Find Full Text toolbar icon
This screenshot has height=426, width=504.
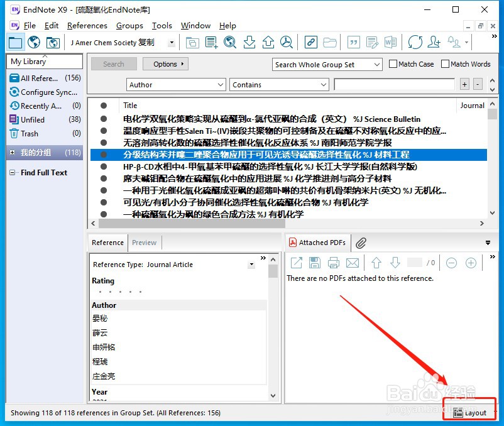pos(287,42)
